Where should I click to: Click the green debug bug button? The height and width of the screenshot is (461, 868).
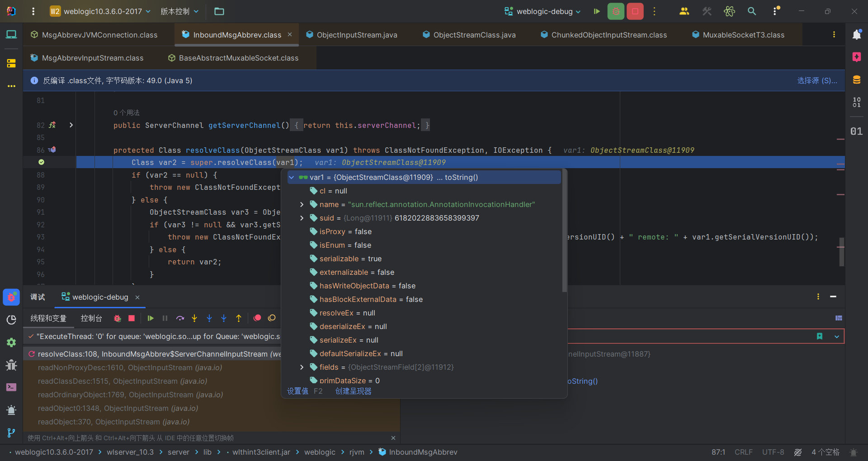(x=616, y=11)
